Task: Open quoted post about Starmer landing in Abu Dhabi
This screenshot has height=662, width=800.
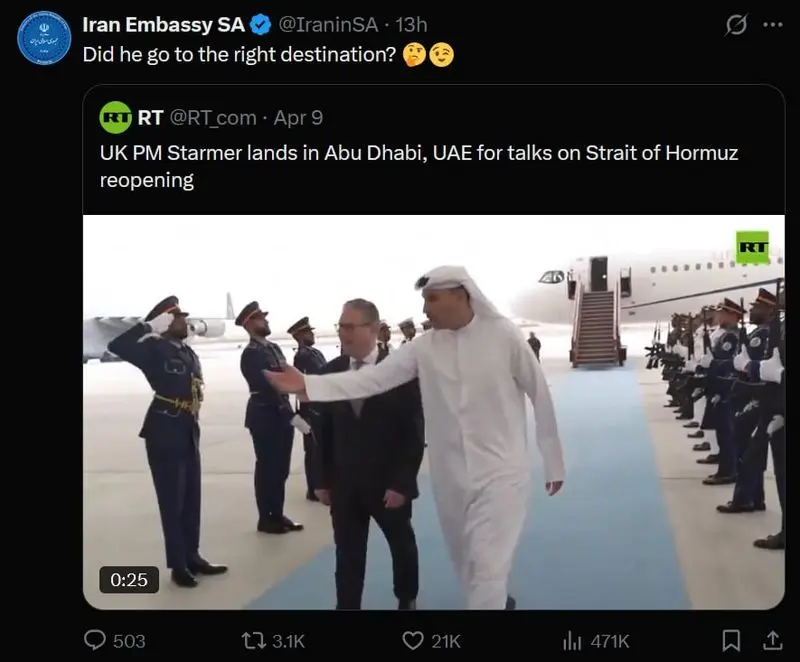Action: click(x=418, y=167)
